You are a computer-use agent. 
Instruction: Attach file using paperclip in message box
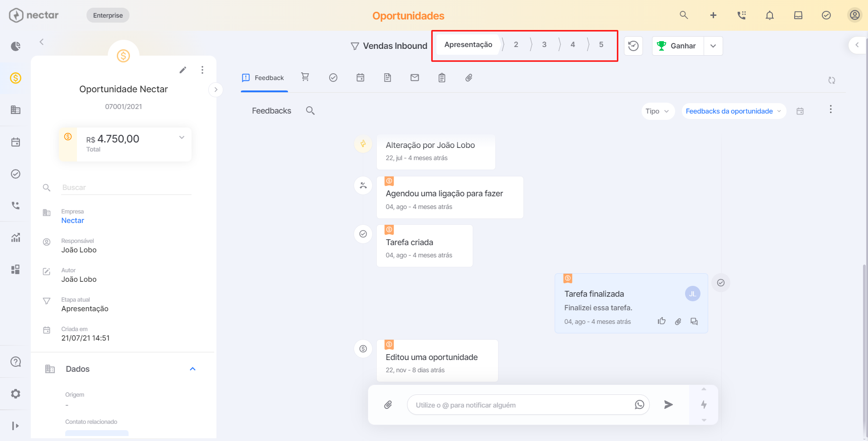[x=388, y=405]
